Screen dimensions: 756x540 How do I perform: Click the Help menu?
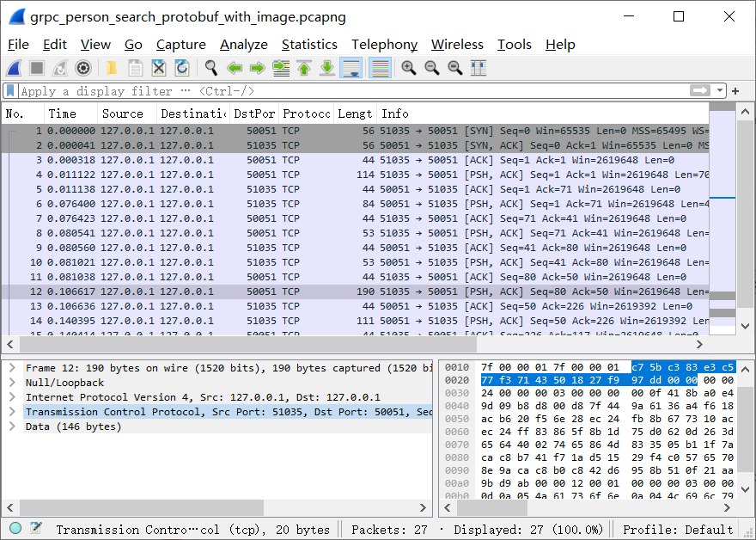[x=560, y=44]
